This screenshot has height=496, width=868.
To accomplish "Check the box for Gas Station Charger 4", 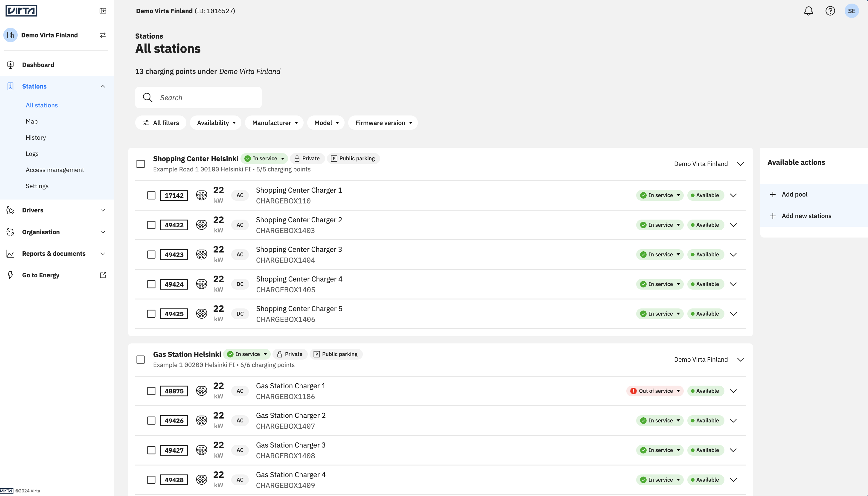I will [151, 480].
